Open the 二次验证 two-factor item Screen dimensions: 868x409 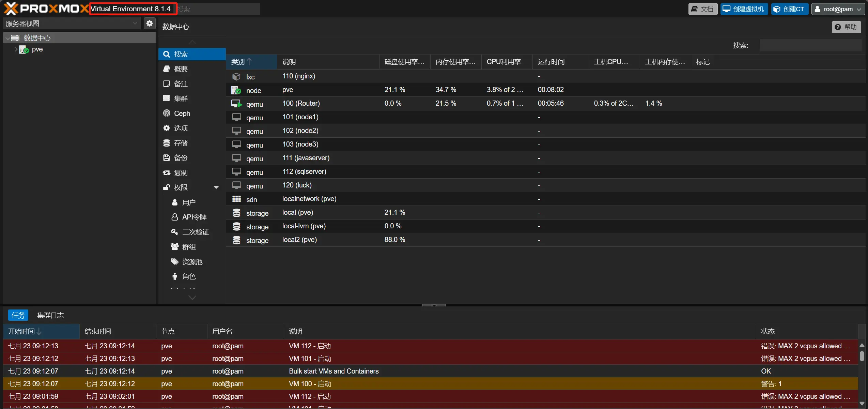(x=195, y=232)
